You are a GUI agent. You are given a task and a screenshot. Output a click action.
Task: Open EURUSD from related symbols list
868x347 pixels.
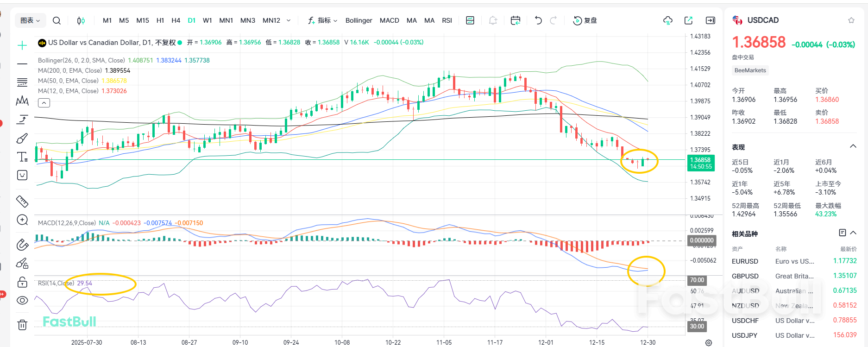[x=745, y=261]
